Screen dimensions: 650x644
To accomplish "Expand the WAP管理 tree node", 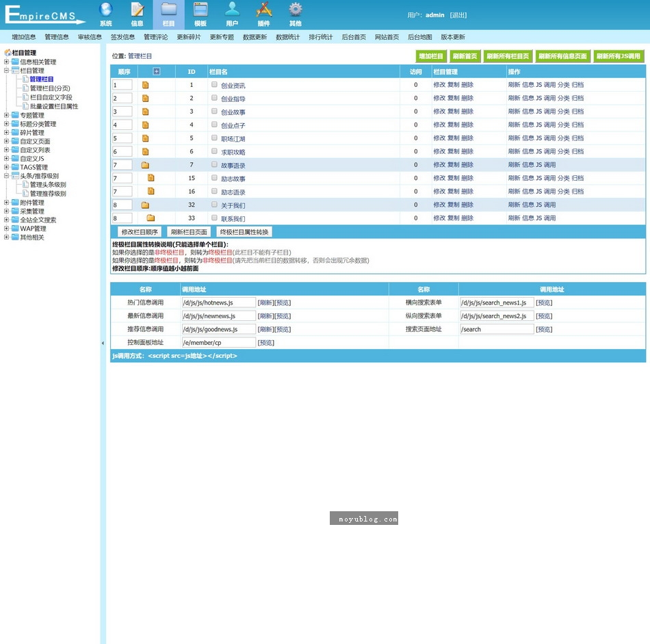I will tap(6, 229).
